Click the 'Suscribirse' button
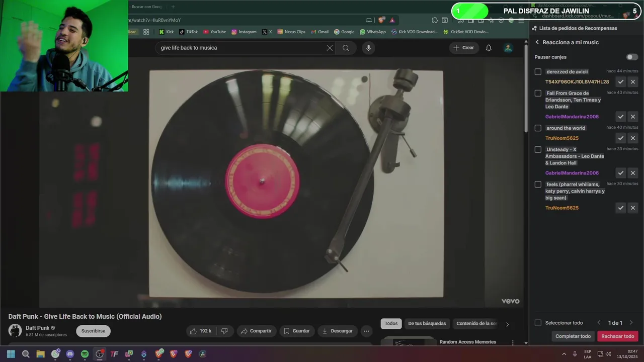This screenshot has height=362, width=644. point(93,331)
